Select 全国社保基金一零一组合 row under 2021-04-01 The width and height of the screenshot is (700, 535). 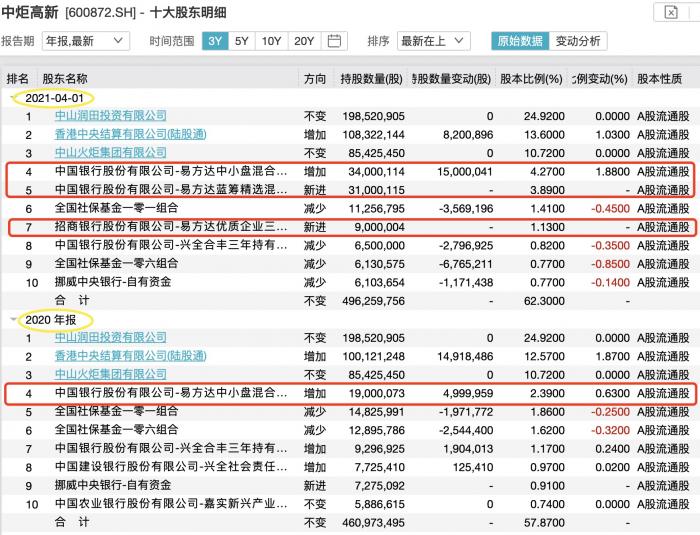(x=350, y=208)
